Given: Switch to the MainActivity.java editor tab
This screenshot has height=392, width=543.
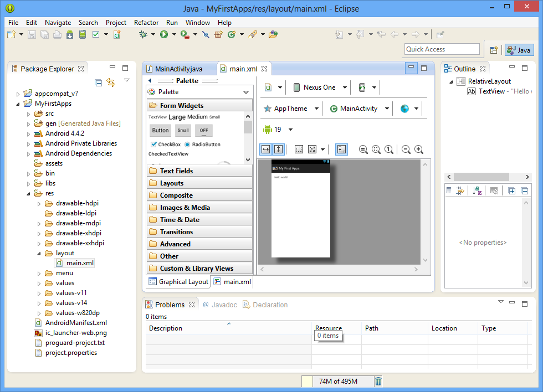Looking at the screenshot, I should tap(180, 69).
